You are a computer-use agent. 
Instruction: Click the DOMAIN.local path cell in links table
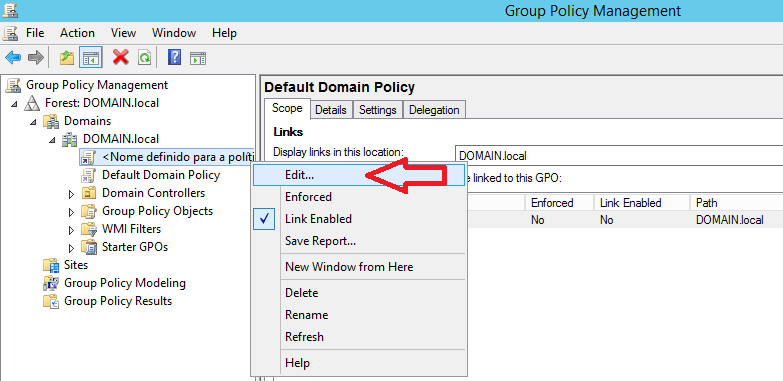730,220
